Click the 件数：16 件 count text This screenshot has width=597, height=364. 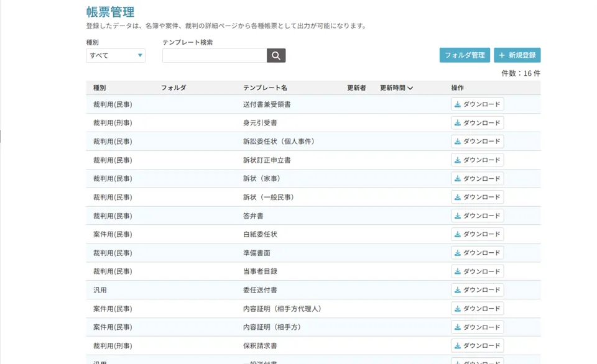[521, 73]
